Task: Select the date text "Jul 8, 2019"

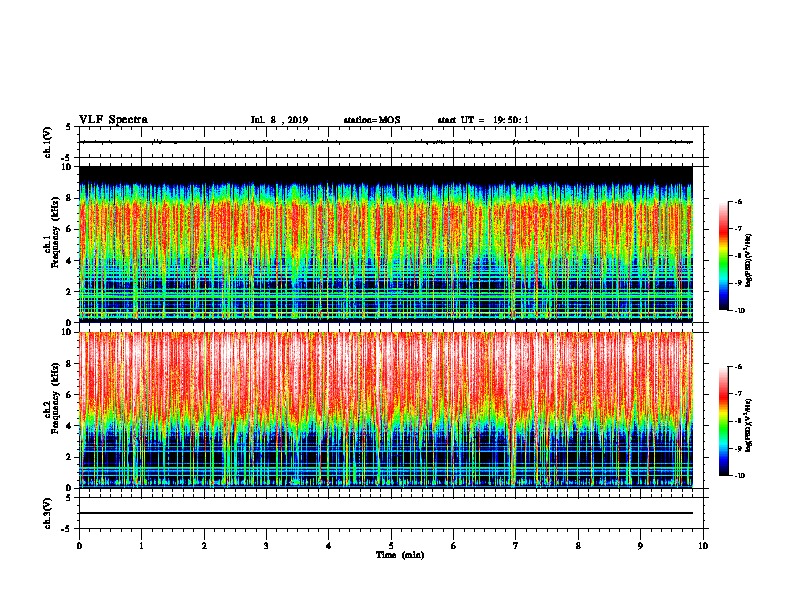Action: point(279,120)
